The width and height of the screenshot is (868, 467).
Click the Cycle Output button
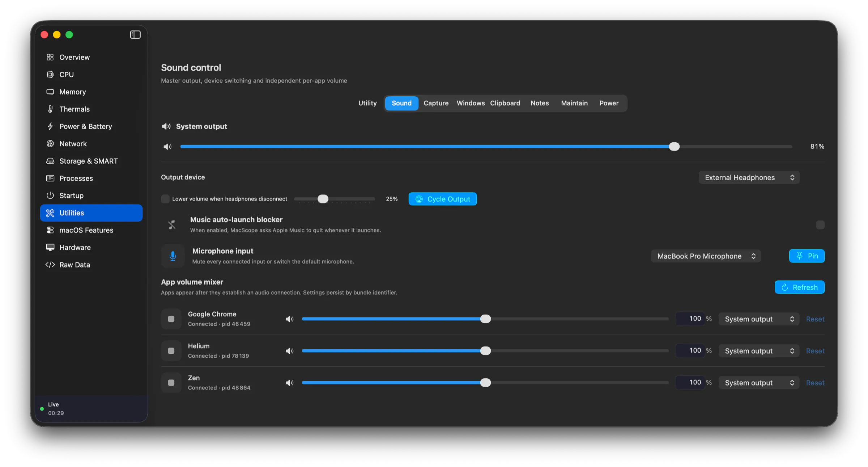(443, 199)
